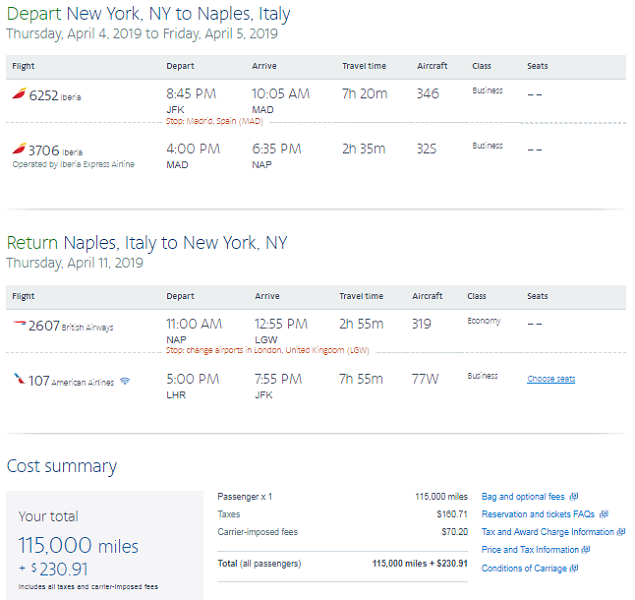Open the Reservation and tickets FAQs link
This screenshot has width=635, height=600.
538,514
